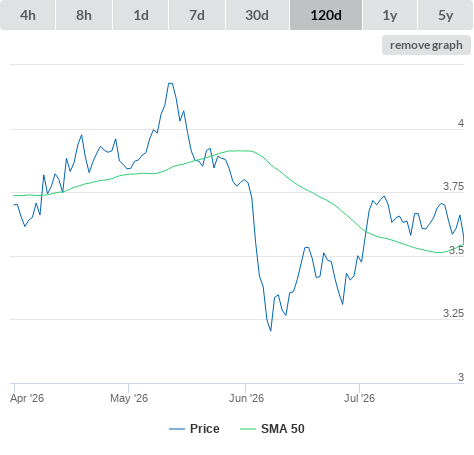
Task: Click the Apr '26 axis label
Action: click(x=27, y=398)
